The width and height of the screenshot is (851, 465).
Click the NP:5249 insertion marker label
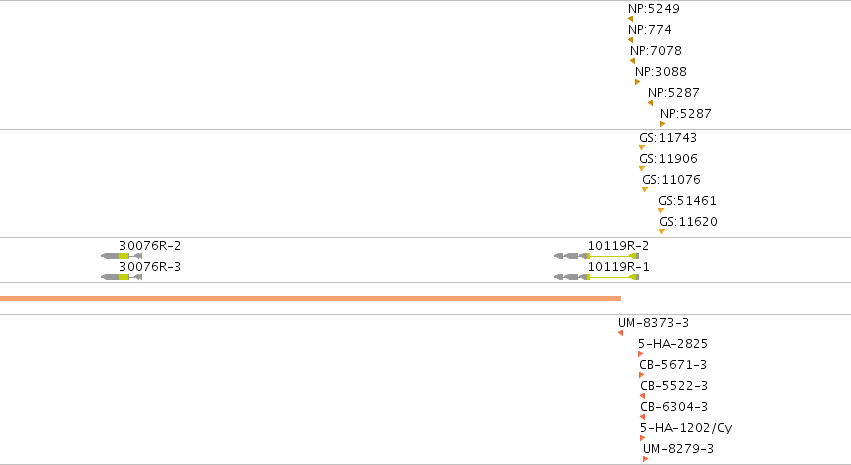653,9
